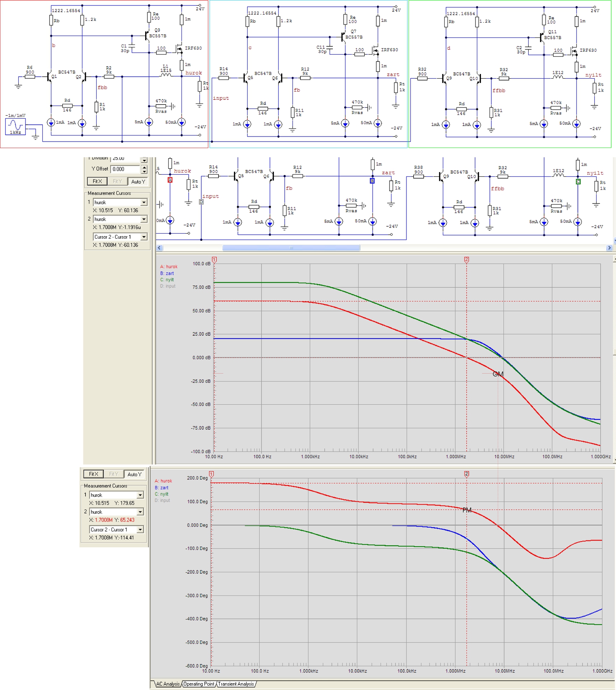Viewport: 616px width, 690px height.
Task: Click 'C: nyilt' legend entry in phase plot
Action: (161, 494)
